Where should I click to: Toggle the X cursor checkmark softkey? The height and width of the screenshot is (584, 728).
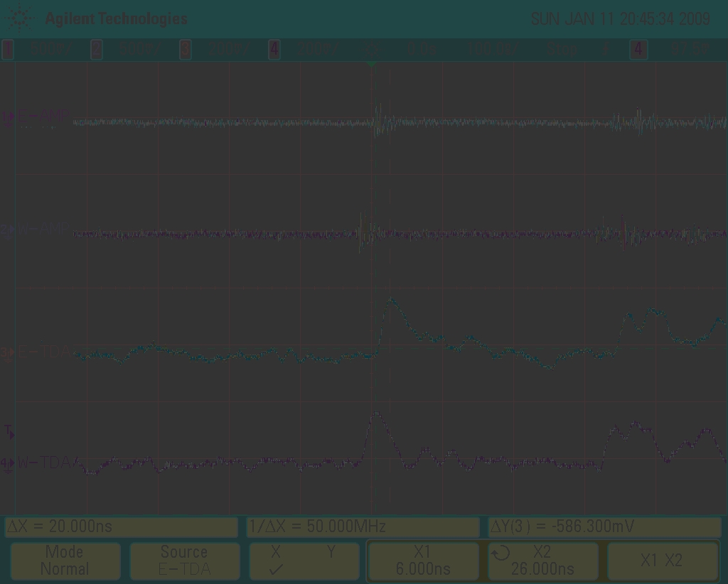[x=276, y=561]
